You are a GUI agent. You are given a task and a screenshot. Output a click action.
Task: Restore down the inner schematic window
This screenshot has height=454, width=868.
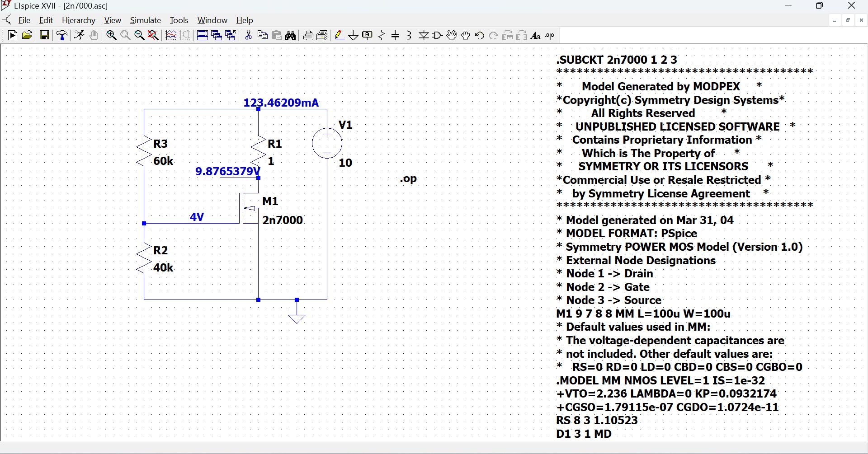(x=848, y=20)
